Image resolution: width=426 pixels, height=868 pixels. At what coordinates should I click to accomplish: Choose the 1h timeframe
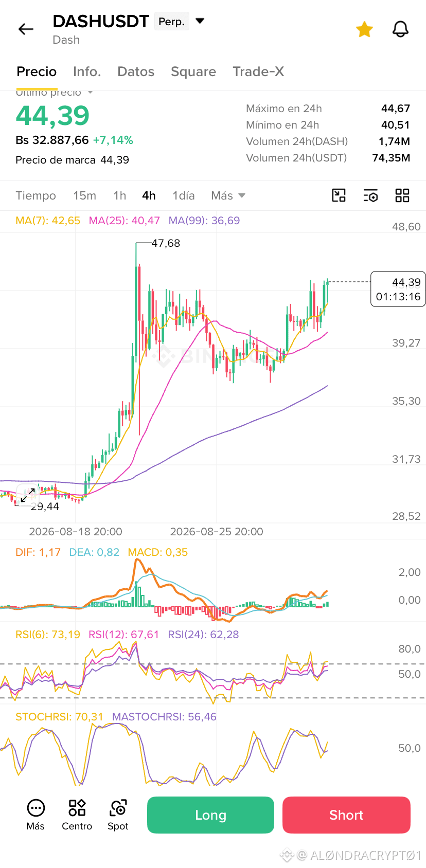point(120,195)
